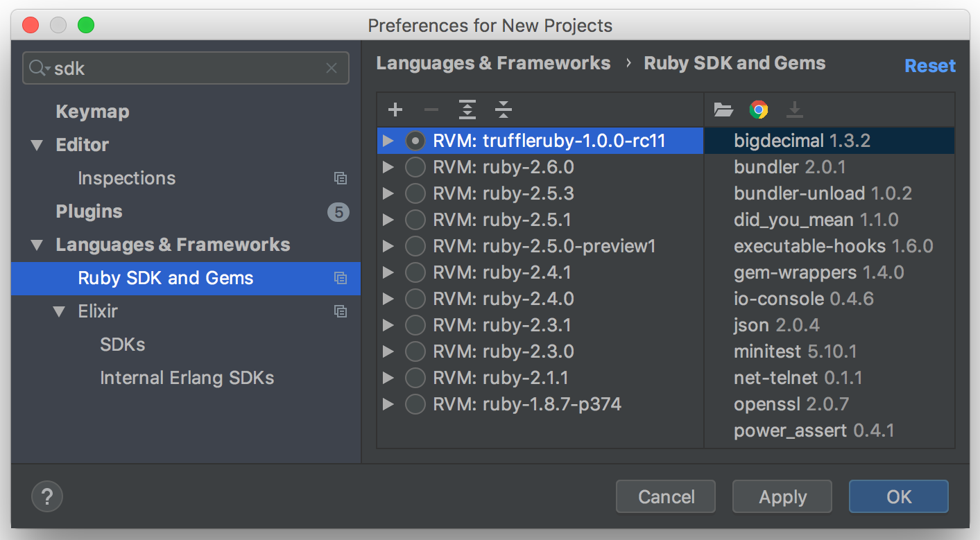Expand the ruby-1.8.7-p374 SDK entry arrow
Screen dimensions: 980x540
(x=388, y=404)
